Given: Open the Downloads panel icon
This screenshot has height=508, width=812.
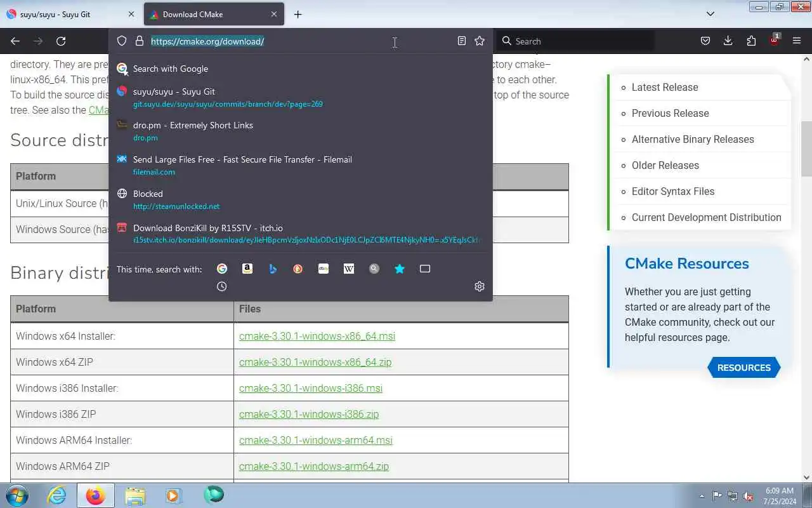Looking at the screenshot, I should [x=728, y=41].
